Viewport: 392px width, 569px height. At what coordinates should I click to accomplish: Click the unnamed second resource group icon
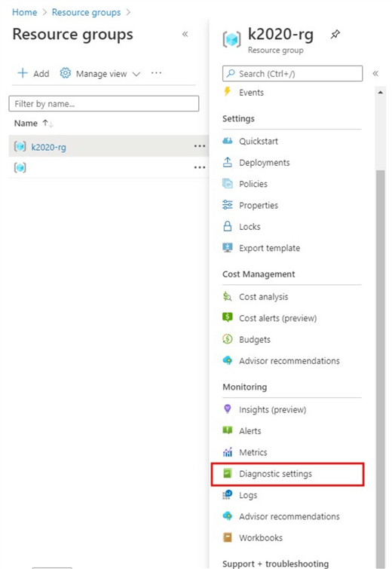point(20,167)
